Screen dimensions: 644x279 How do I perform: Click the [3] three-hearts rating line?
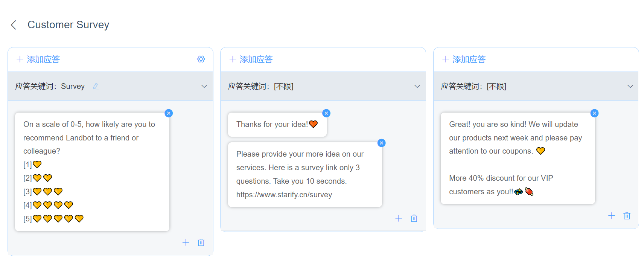pos(43,192)
